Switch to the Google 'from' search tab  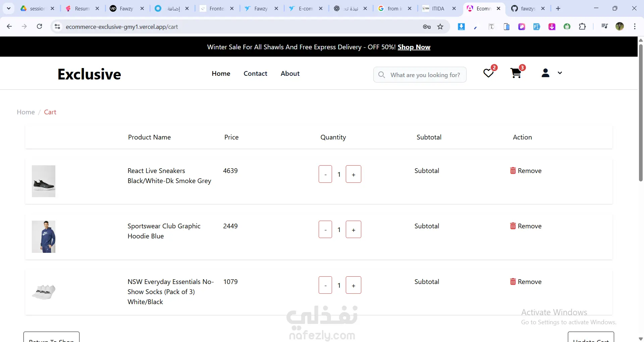pos(395,8)
